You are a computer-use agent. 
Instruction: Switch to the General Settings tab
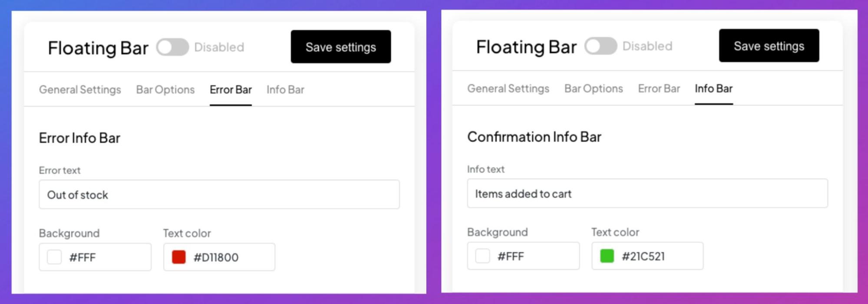coord(80,90)
